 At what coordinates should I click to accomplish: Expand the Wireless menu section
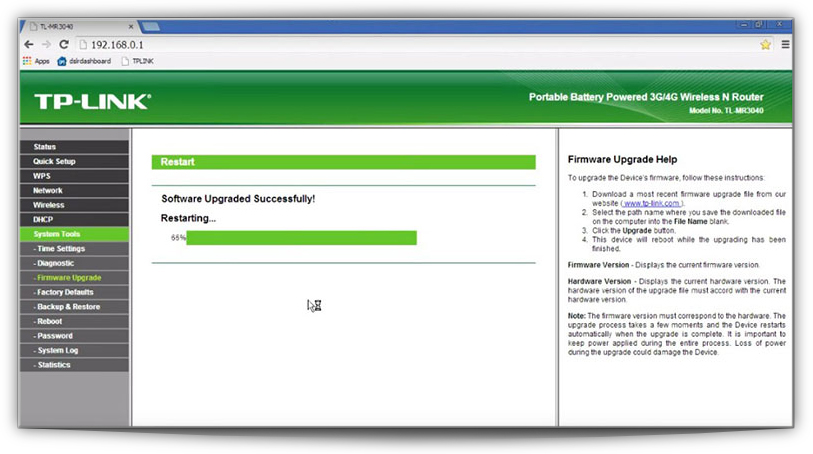point(49,205)
